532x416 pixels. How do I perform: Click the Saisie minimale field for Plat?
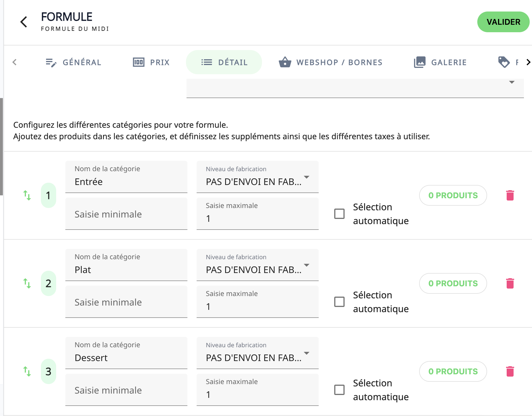pyautogui.click(x=126, y=302)
